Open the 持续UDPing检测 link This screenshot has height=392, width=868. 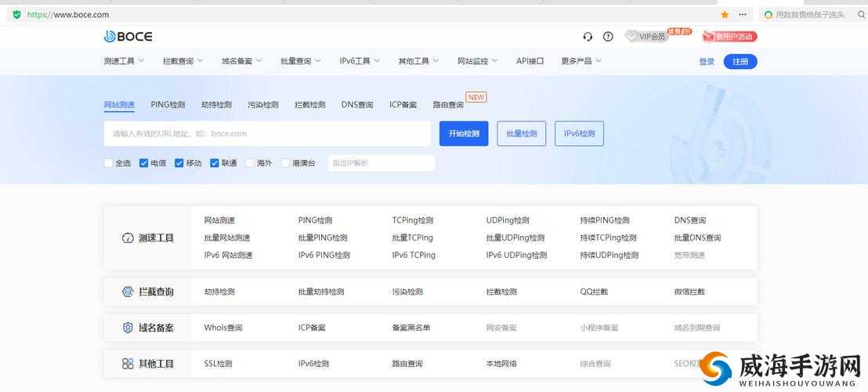click(x=609, y=256)
